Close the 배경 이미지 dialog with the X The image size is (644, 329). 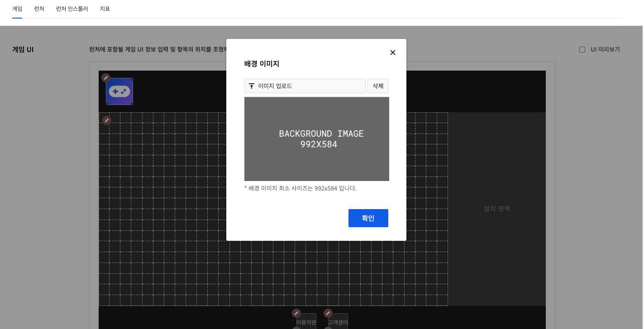pos(392,52)
